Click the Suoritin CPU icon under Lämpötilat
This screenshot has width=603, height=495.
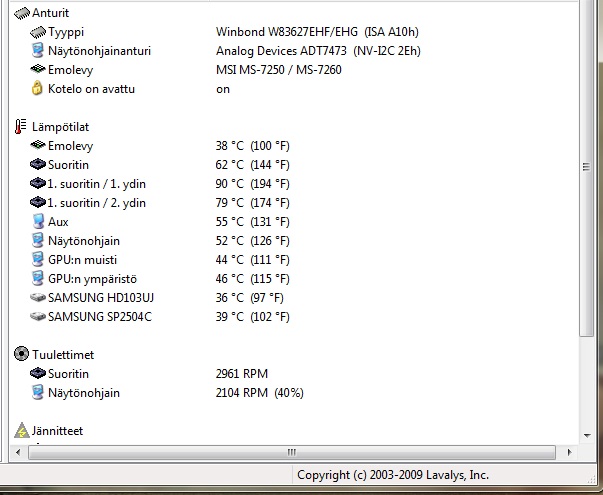tap(38, 164)
